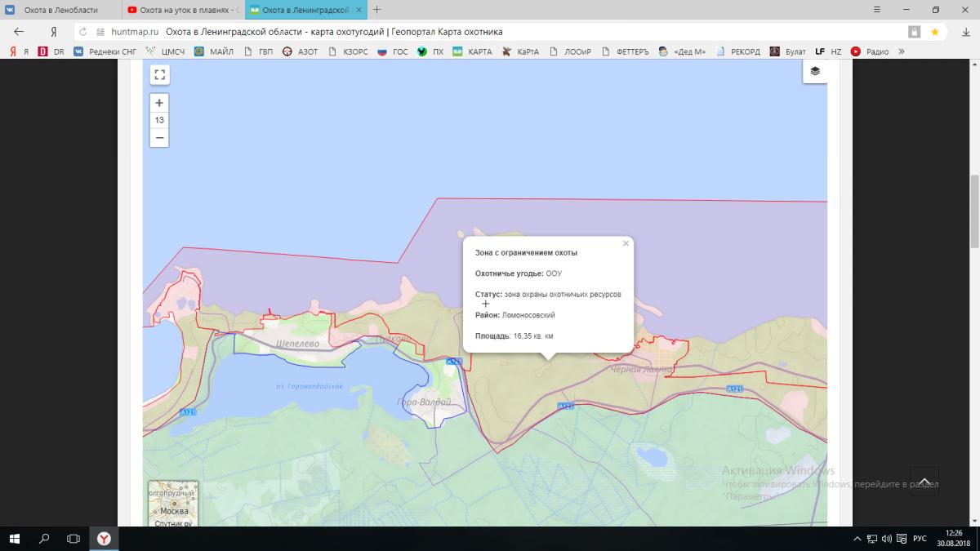
Task: Switch to the 'Охота в Ленобласти' tab
Action: pos(61,10)
